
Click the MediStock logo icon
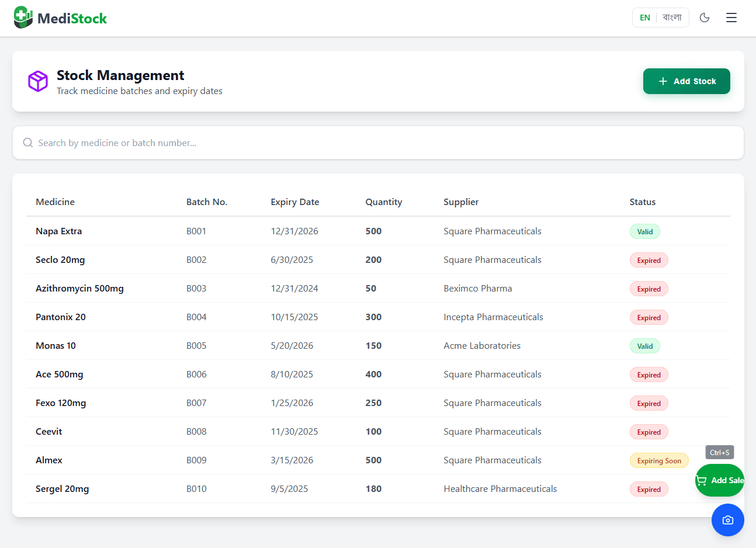pyautogui.click(x=23, y=18)
